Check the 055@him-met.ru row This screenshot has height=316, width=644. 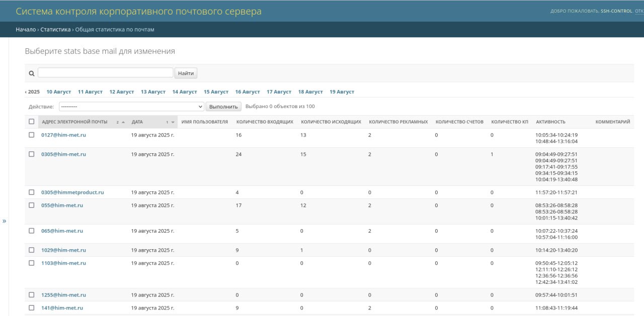32,205
